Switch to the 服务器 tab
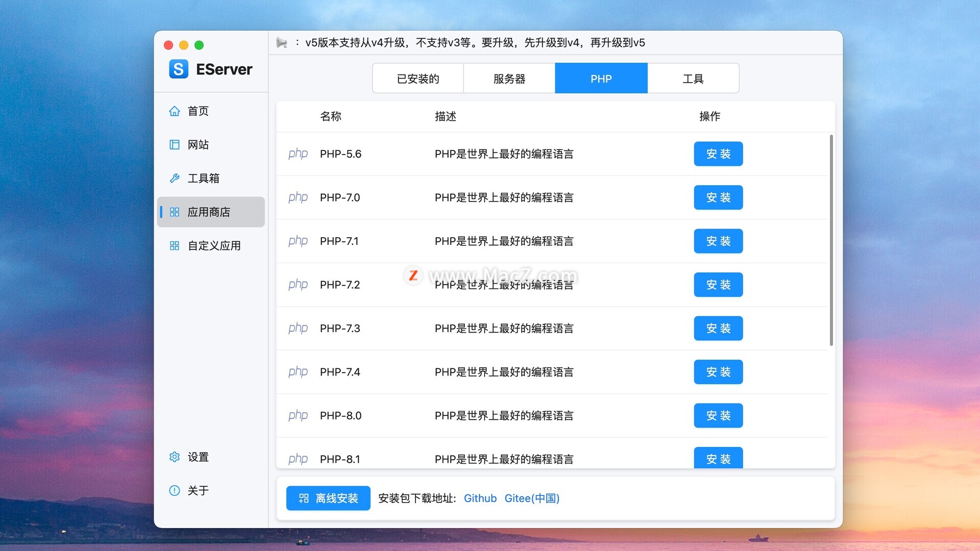Image resolution: width=980 pixels, height=551 pixels. point(509,79)
